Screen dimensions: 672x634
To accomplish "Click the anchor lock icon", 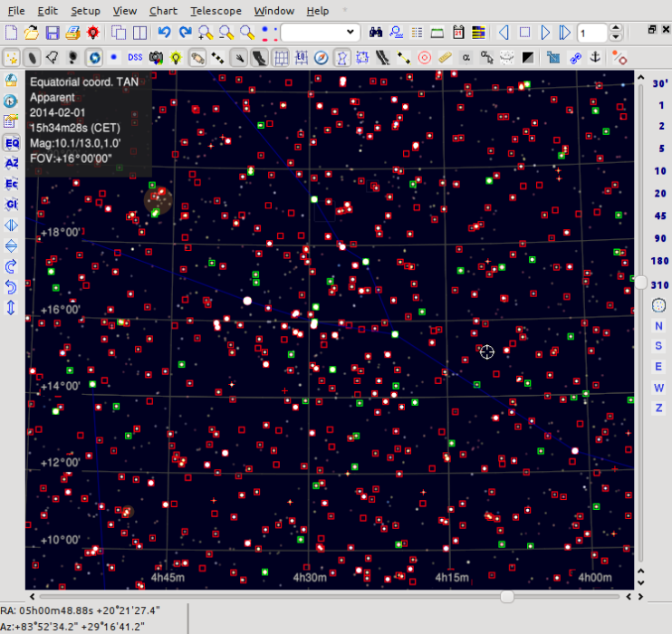I will pos(595,57).
